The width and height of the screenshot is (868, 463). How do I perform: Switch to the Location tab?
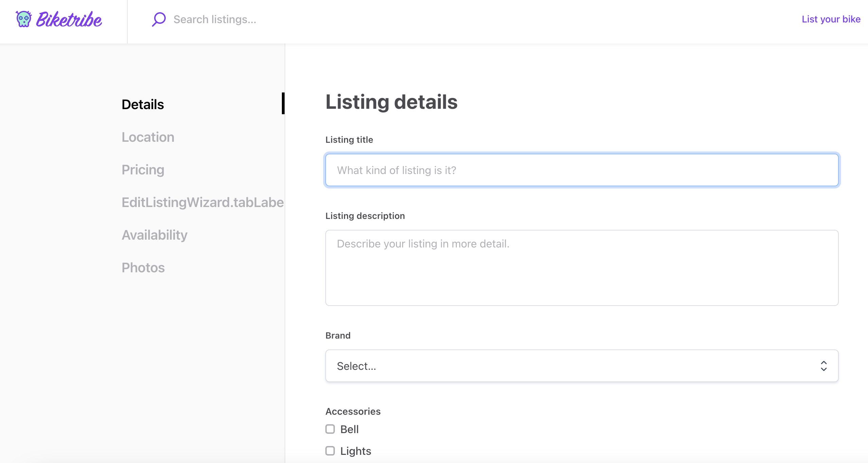pos(148,137)
